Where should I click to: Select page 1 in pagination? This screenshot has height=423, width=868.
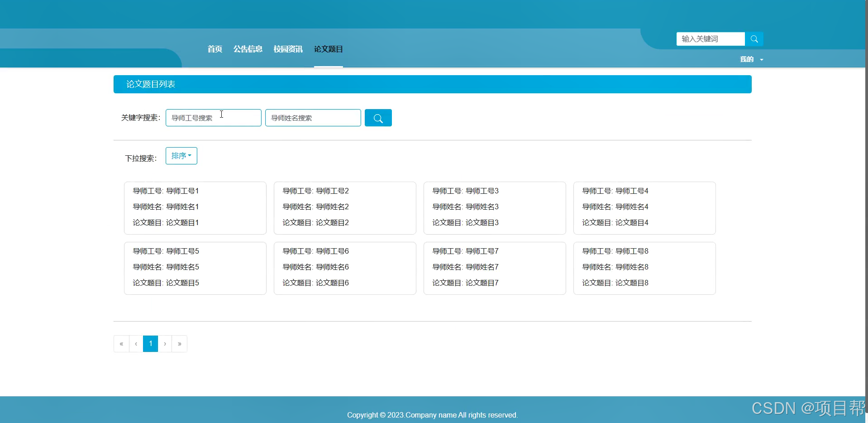click(x=151, y=344)
